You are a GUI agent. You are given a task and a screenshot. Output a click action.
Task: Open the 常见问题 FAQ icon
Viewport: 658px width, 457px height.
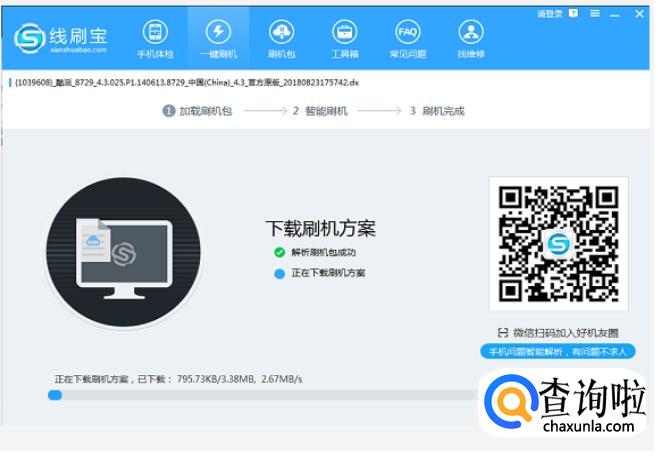tap(408, 39)
